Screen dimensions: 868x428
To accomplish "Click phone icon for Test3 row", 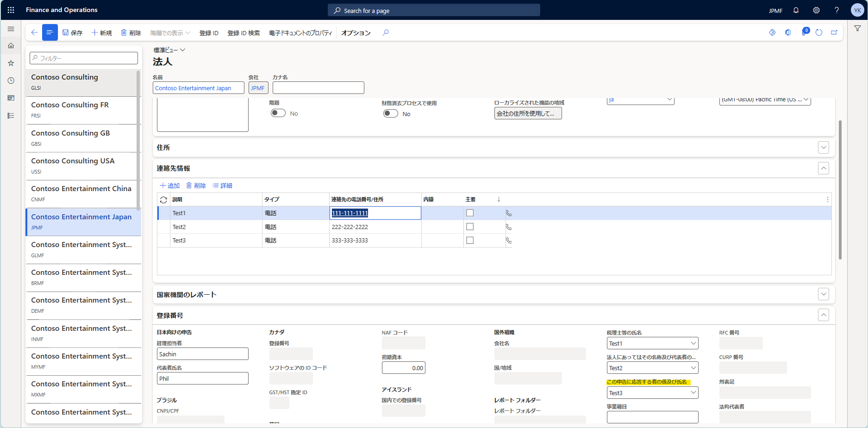I will (509, 241).
